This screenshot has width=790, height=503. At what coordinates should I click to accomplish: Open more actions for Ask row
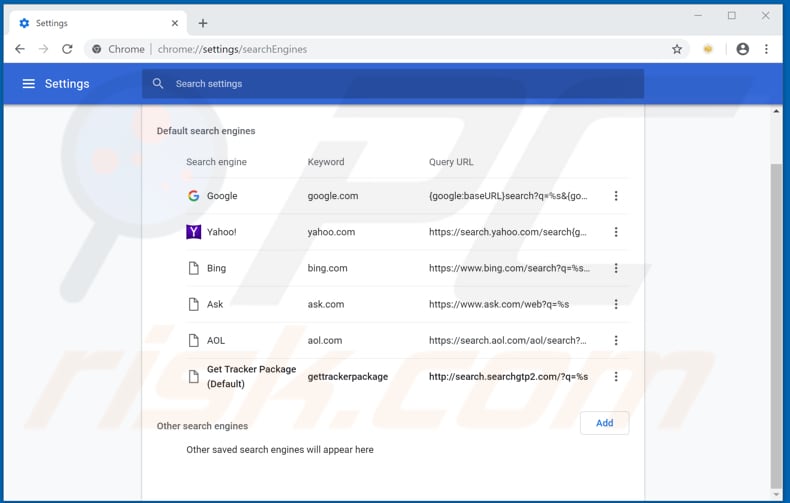(616, 304)
